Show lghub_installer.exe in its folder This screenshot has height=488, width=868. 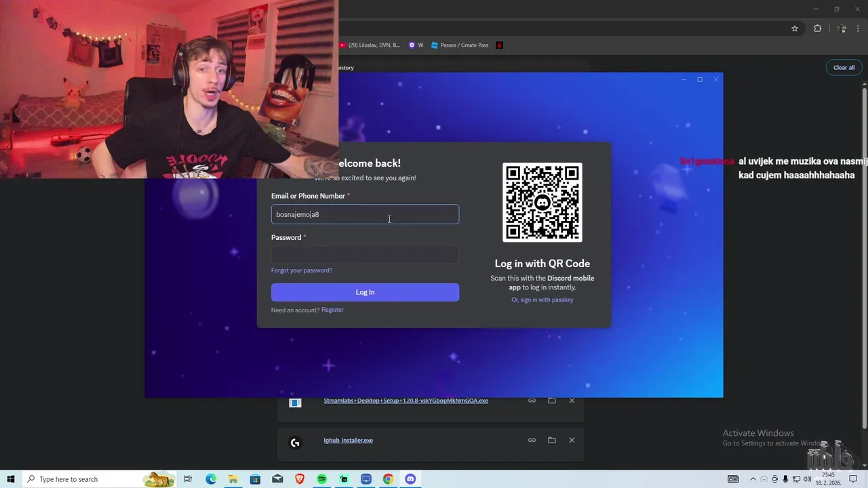pyautogui.click(x=552, y=440)
